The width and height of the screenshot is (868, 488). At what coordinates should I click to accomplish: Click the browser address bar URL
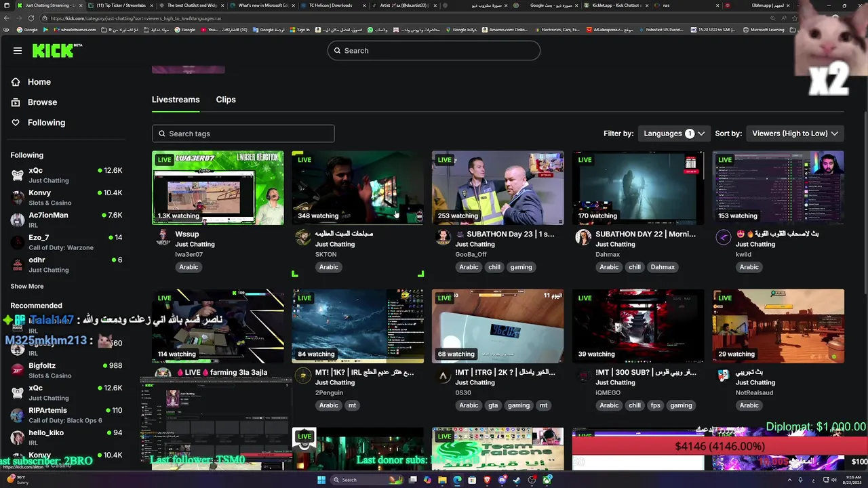(136, 18)
